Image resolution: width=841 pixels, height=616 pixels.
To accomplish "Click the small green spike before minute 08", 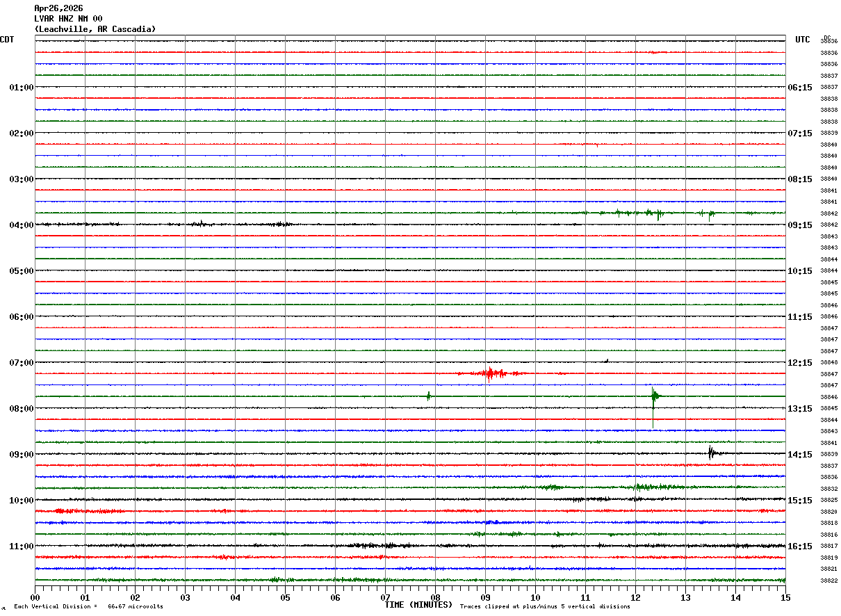I will coord(429,396).
